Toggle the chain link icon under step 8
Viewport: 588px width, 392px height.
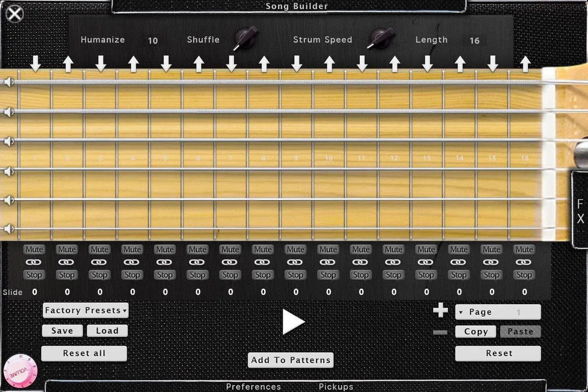pos(263,262)
